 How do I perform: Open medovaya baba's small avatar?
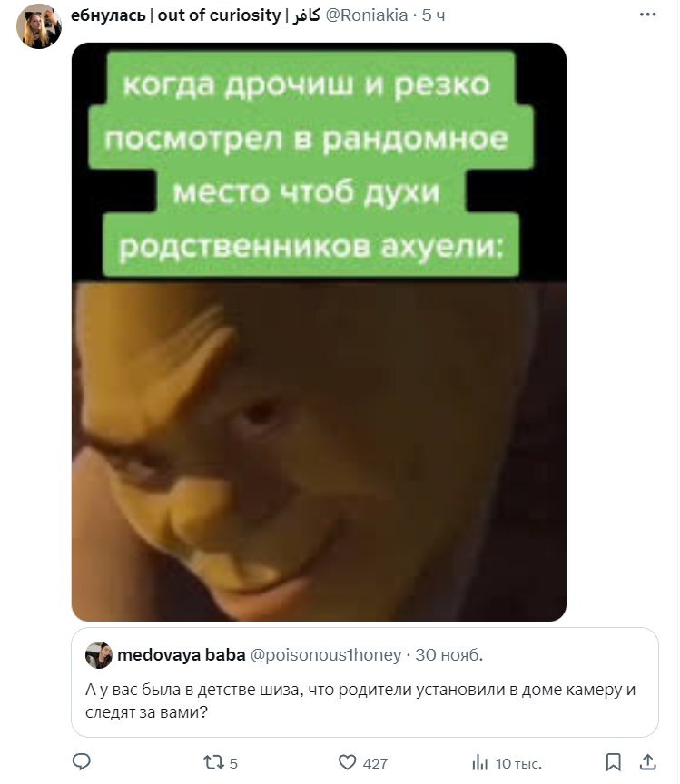(x=99, y=655)
